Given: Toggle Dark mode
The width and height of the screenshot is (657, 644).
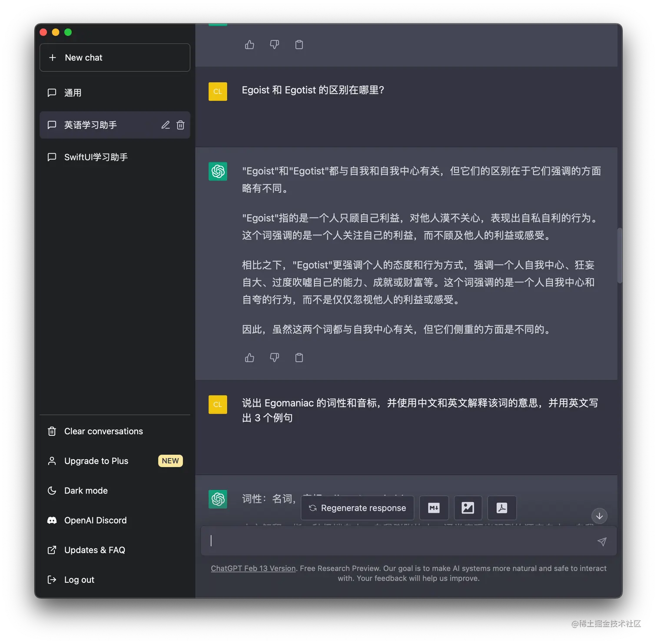Looking at the screenshot, I should pyautogui.click(x=115, y=491).
